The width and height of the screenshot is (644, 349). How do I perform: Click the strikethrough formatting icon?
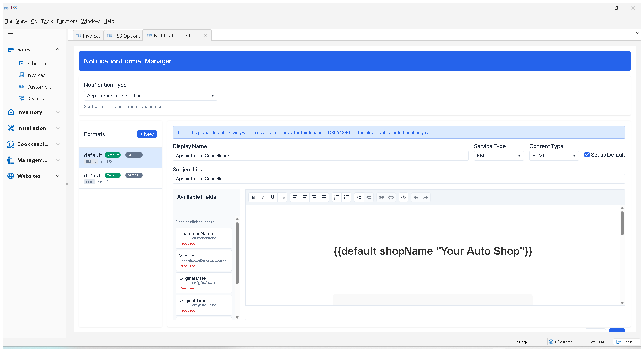pyautogui.click(x=282, y=197)
